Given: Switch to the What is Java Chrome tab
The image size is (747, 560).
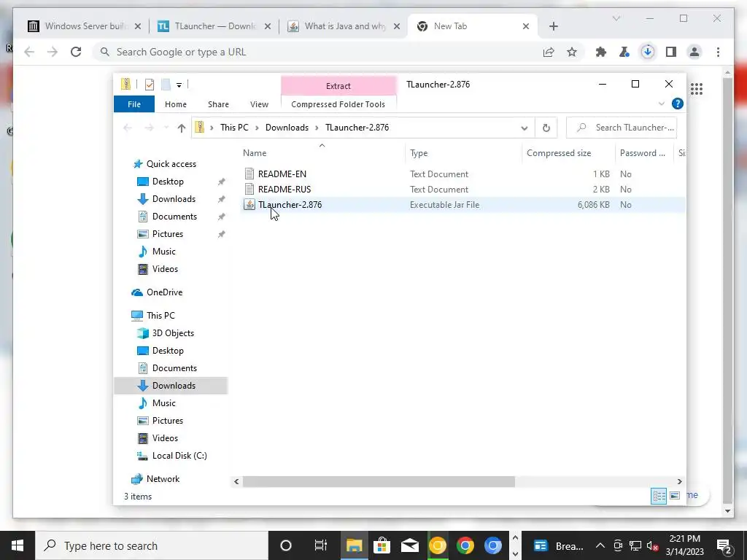Looking at the screenshot, I should [344, 26].
